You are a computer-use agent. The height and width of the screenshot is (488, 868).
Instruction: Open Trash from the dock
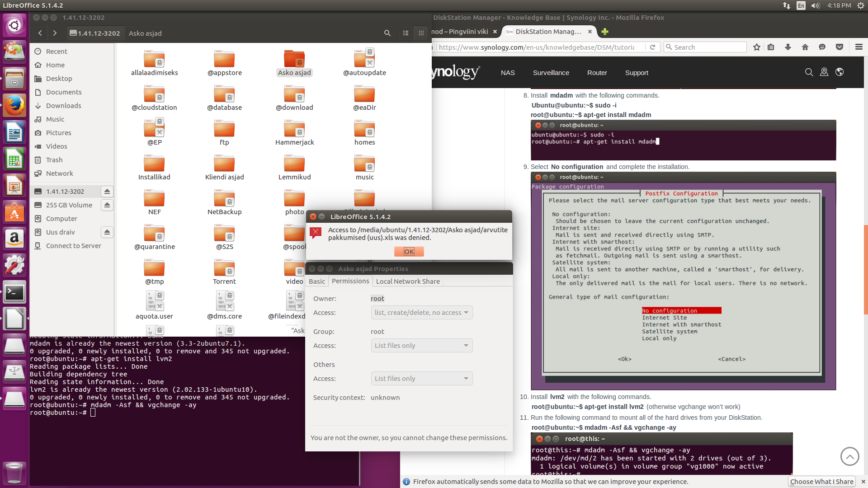coord(14,473)
